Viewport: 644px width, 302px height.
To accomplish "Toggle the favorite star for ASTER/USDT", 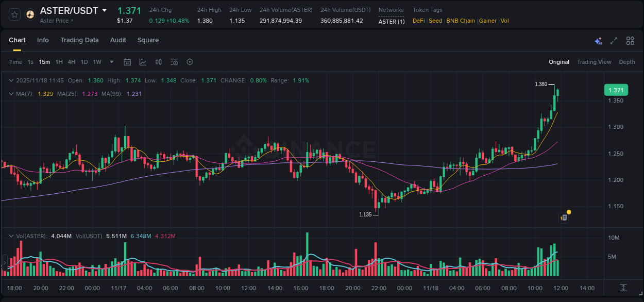I will pos(14,14).
